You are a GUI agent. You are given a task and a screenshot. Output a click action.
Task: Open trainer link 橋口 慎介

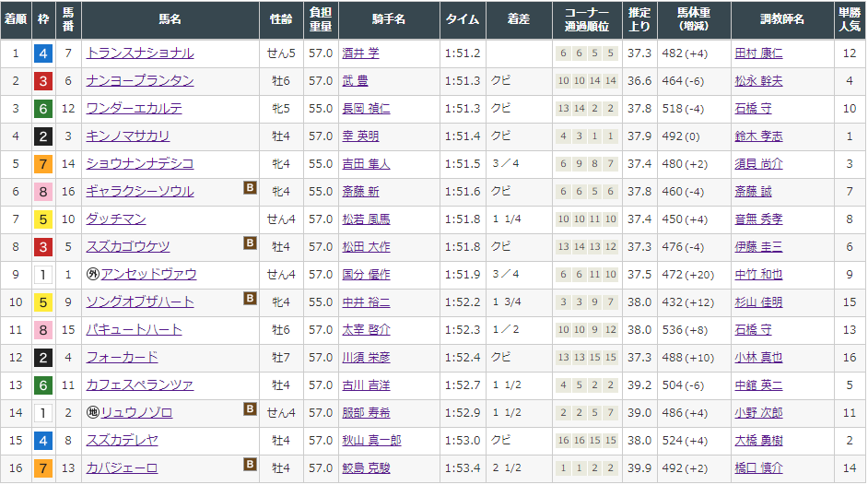(758, 468)
